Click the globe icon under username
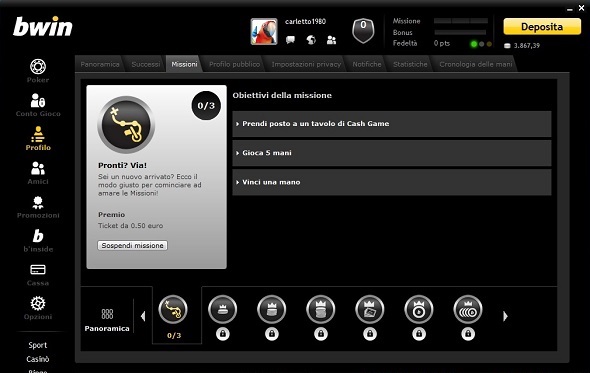The image size is (590, 373). [x=311, y=40]
